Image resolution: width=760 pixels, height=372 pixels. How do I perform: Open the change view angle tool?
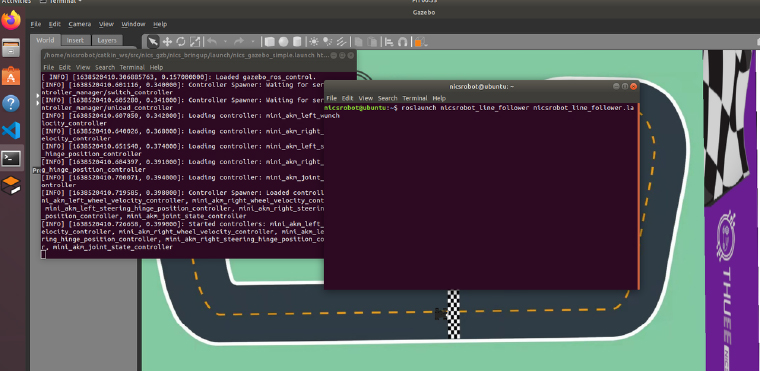(x=420, y=42)
